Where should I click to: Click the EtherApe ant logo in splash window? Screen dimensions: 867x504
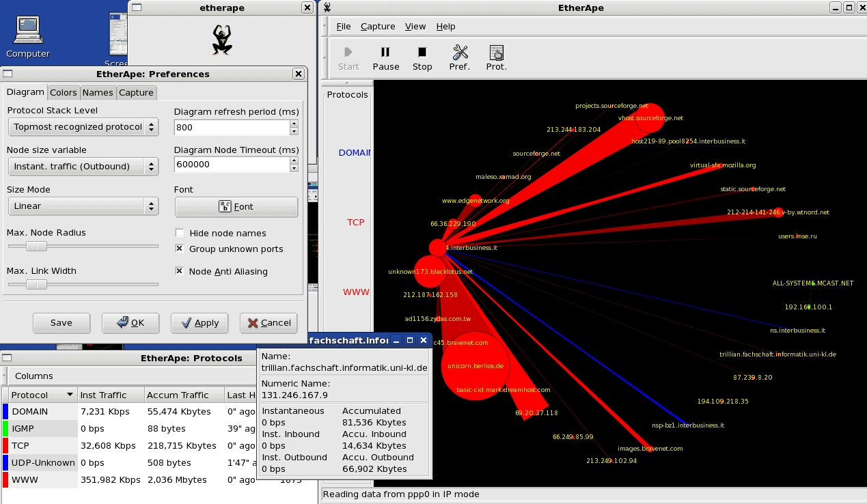click(x=221, y=40)
